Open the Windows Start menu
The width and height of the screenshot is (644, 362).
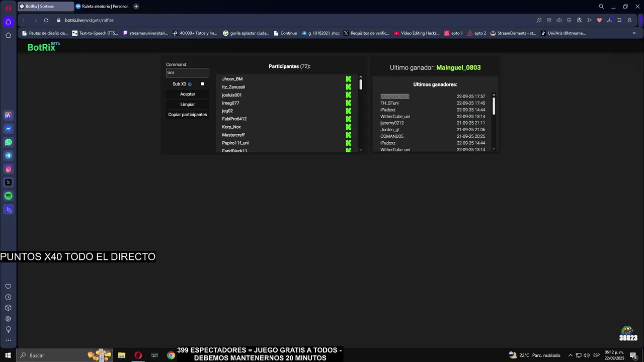[x=8, y=355]
